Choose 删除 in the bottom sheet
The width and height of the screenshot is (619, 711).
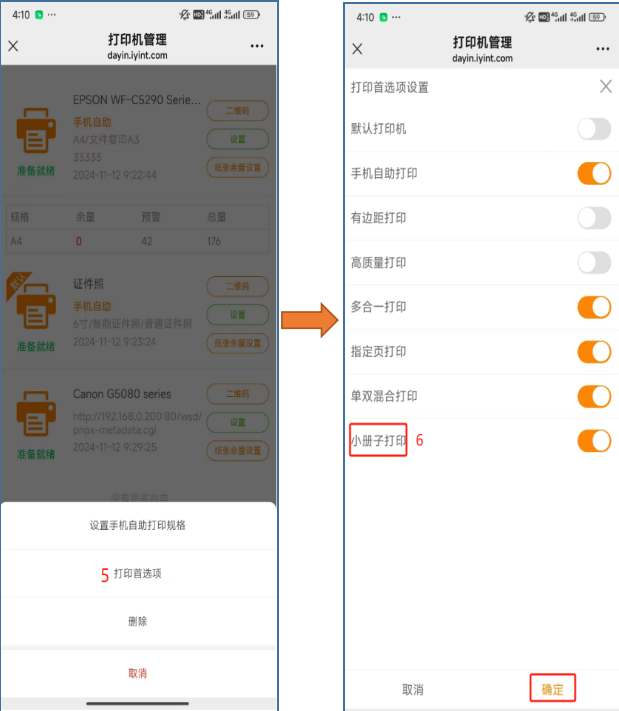click(138, 621)
